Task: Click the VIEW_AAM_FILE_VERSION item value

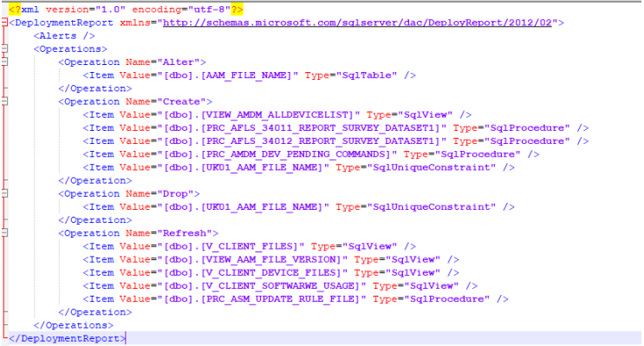Action: (252, 259)
